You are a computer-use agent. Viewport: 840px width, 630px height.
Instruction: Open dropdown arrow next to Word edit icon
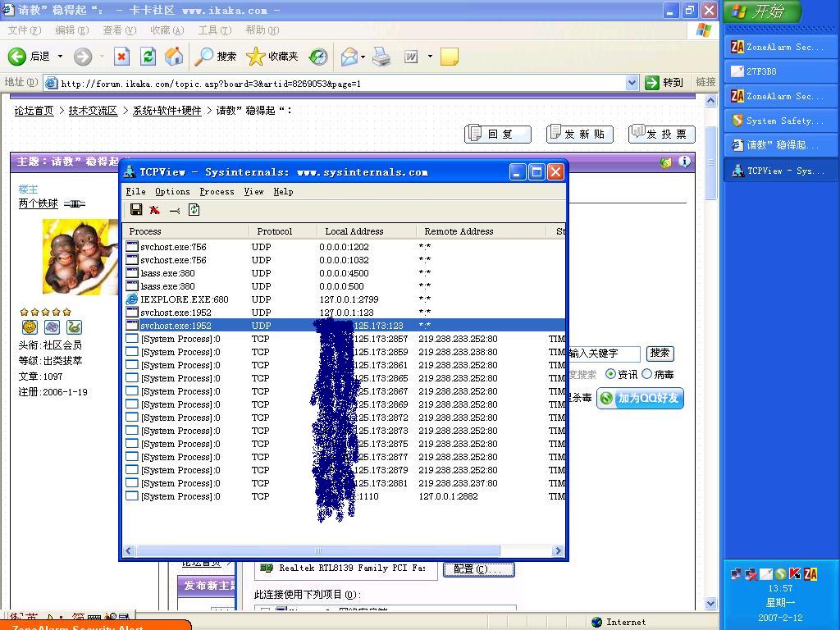point(430,57)
